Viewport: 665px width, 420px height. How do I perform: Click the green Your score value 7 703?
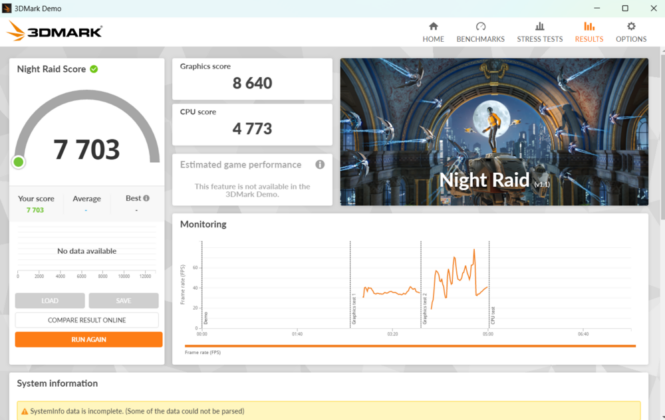click(x=35, y=210)
